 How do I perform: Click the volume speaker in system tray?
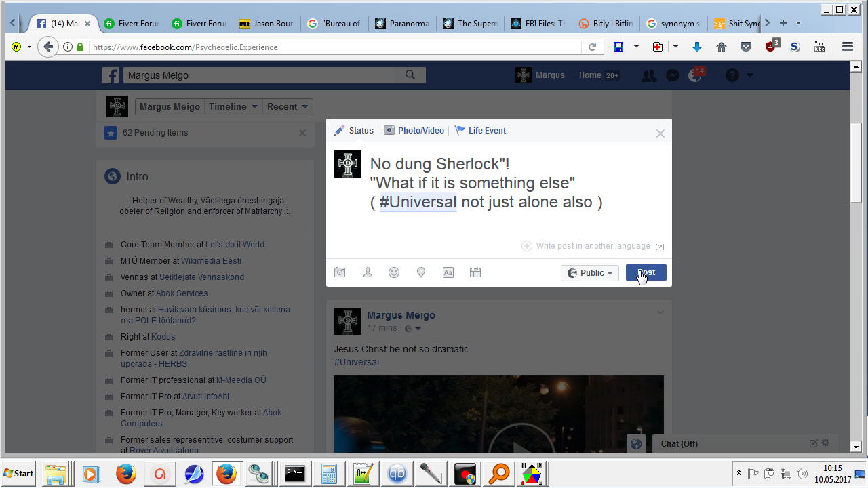point(802,473)
